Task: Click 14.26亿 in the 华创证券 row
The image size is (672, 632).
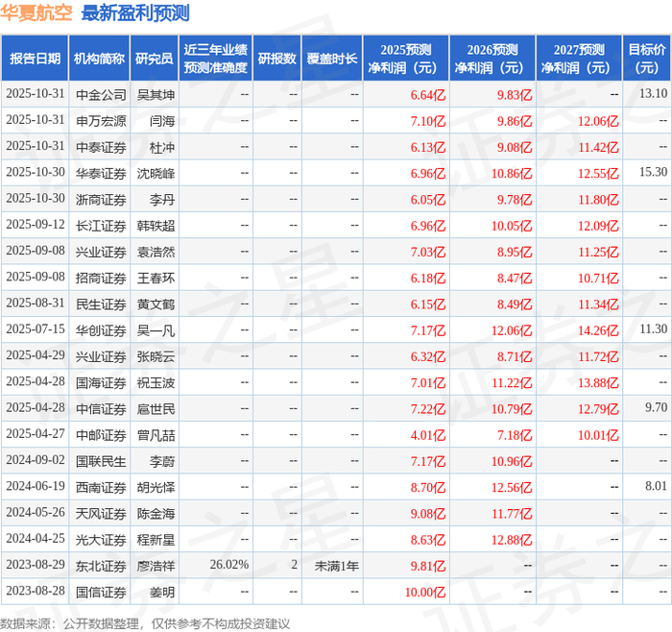Action: [x=598, y=330]
